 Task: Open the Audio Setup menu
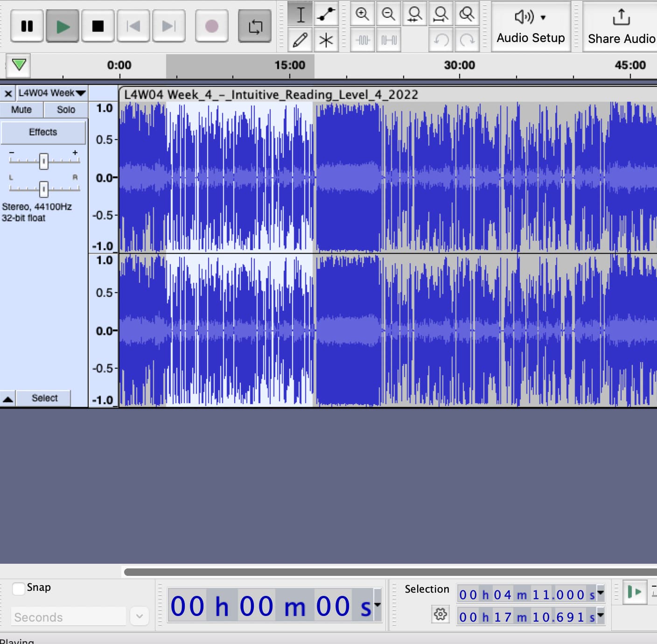[x=531, y=26]
